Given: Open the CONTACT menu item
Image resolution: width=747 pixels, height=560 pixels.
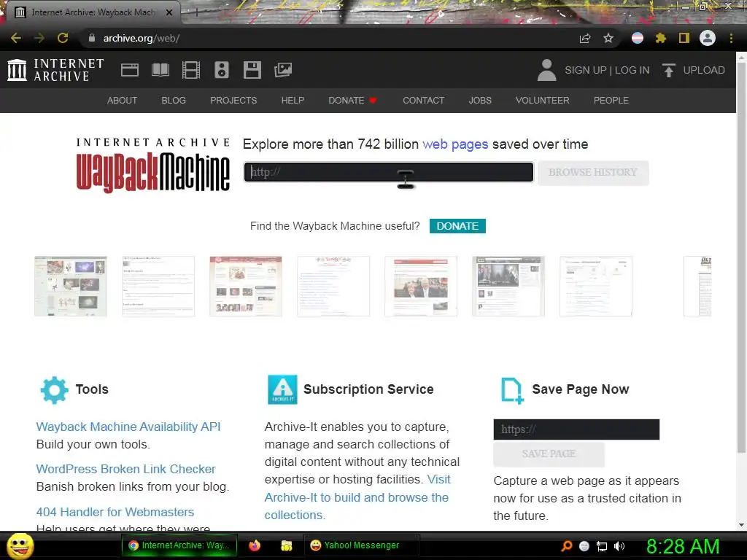Looking at the screenshot, I should [x=424, y=101].
